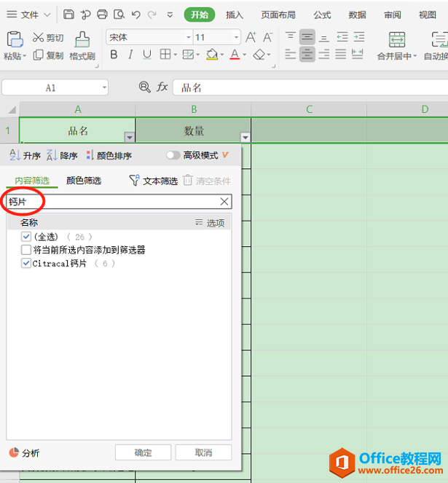Open 文本筛选 text filter
The width and height of the screenshot is (448, 483).
(x=154, y=181)
